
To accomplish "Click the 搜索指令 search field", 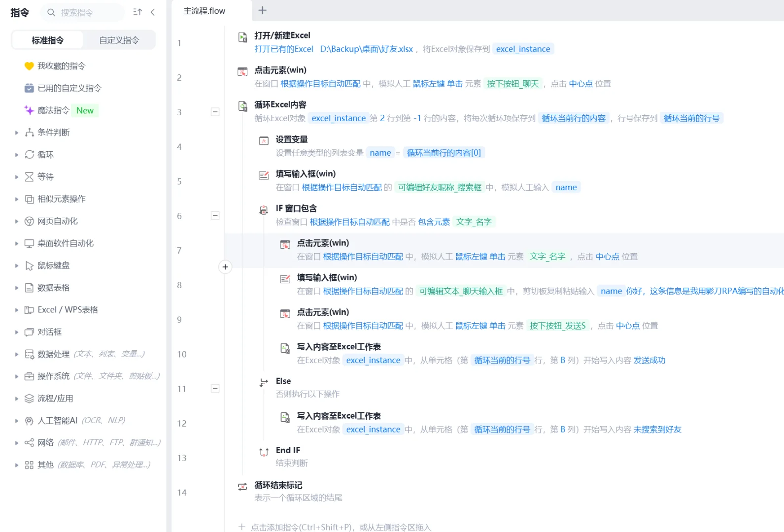I will pos(84,12).
